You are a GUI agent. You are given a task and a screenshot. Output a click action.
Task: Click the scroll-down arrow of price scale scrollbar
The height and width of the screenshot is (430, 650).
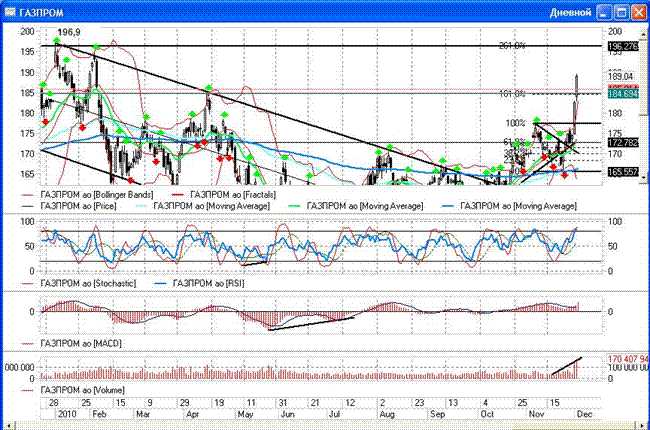pyautogui.click(x=643, y=178)
